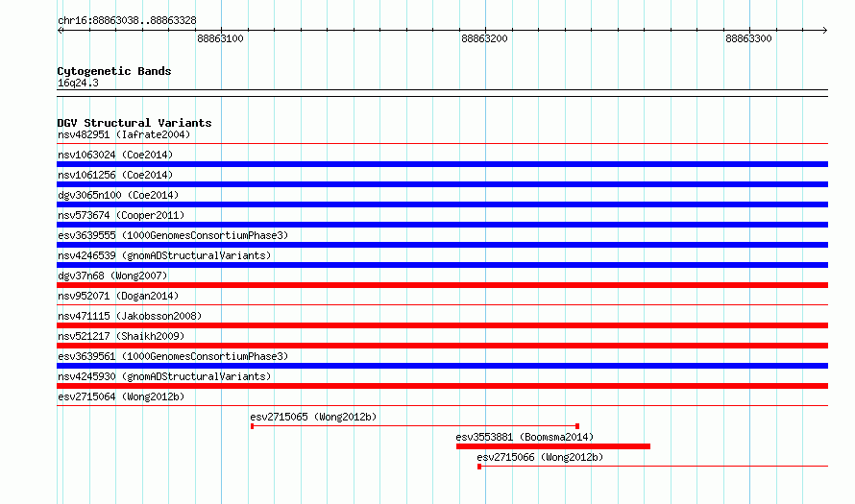Select the esv3639561 blue variant bar

[442, 366]
